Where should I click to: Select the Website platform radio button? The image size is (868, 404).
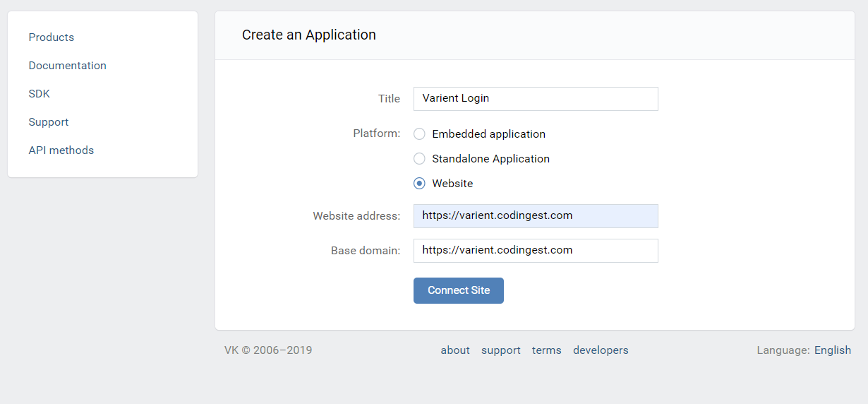click(419, 184)
